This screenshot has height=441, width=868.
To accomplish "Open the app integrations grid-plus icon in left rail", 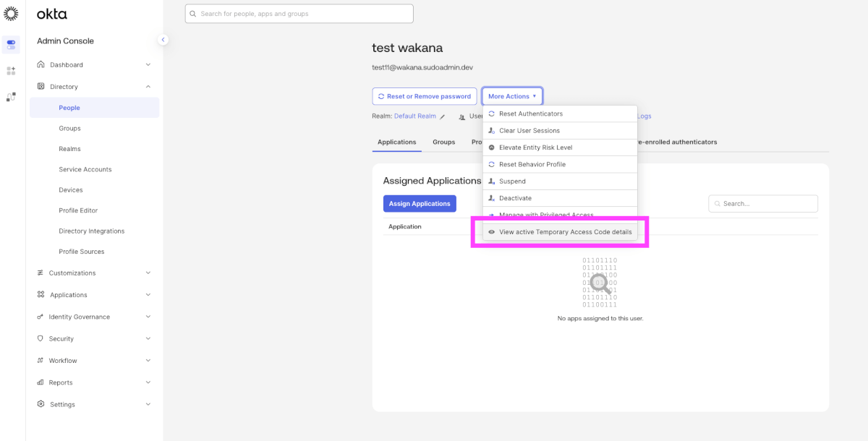I will pyautogui.click(x=11, y=71).
